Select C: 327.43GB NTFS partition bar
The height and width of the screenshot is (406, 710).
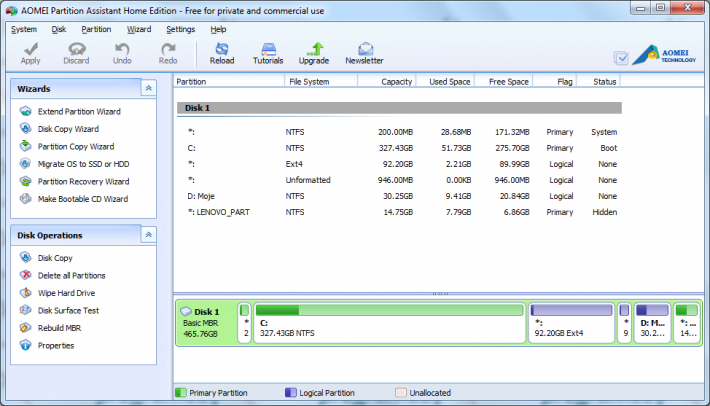(x=389, y=323)
